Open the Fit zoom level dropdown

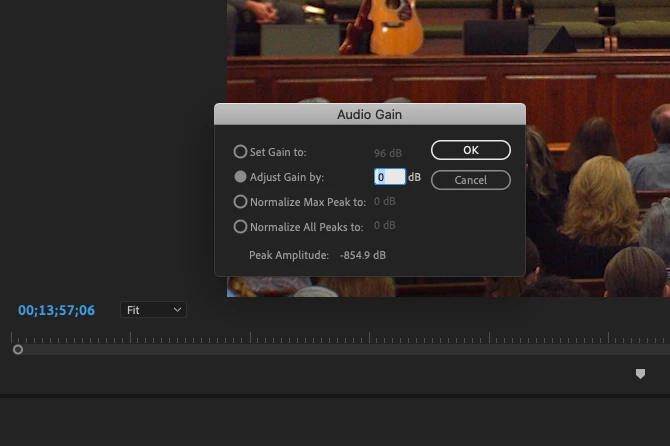153,310
